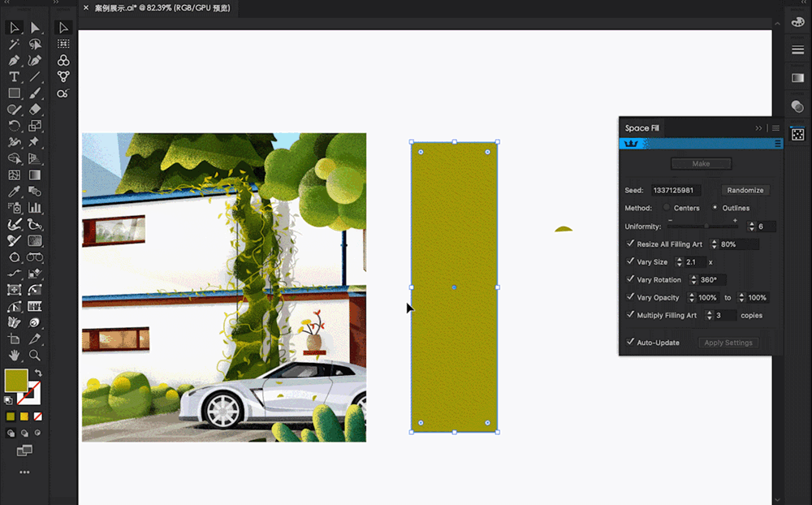Select the Blend tool
The height and width of the screenshot is (505, 812).
35,192
